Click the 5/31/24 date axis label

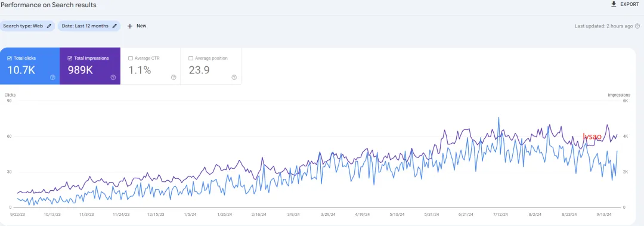[x=432, y=214]
